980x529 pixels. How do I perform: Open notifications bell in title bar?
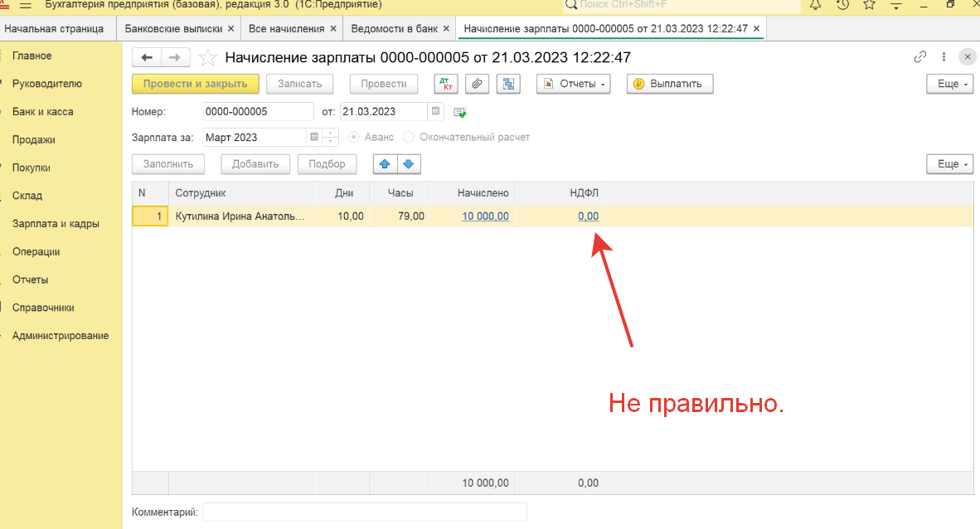pyautogui.click(x=815, y=5)
